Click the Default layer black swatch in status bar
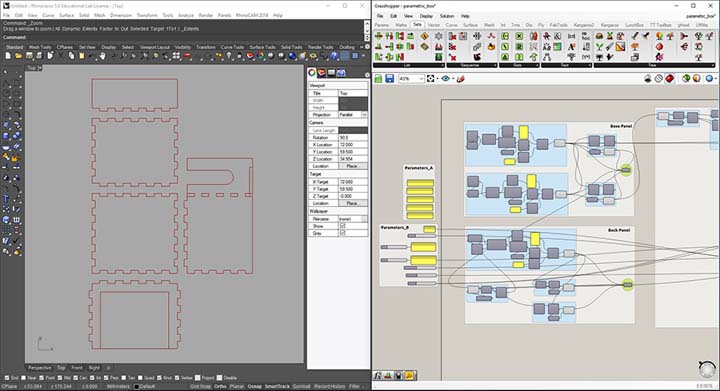The height and width of the screenshot is (391, 720). click(136, 386)
